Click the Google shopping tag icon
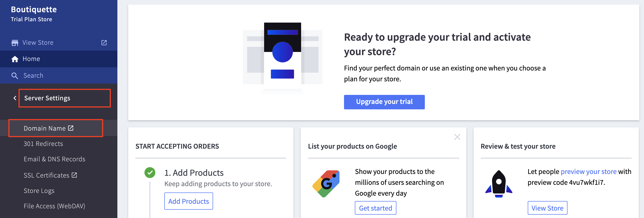The height and width of the screenshot is (218, 644). point(326,184)
